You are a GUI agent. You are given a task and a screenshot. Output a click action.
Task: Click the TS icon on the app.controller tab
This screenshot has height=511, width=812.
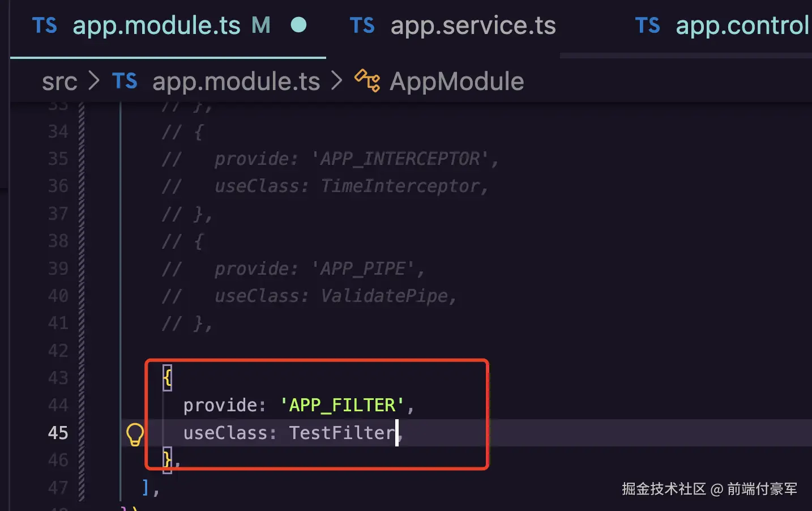pyautogui.click(x=648, y=25)
